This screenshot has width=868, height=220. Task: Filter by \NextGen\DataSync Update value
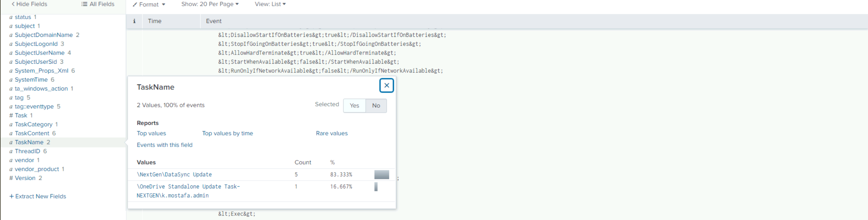click(174, 174)
